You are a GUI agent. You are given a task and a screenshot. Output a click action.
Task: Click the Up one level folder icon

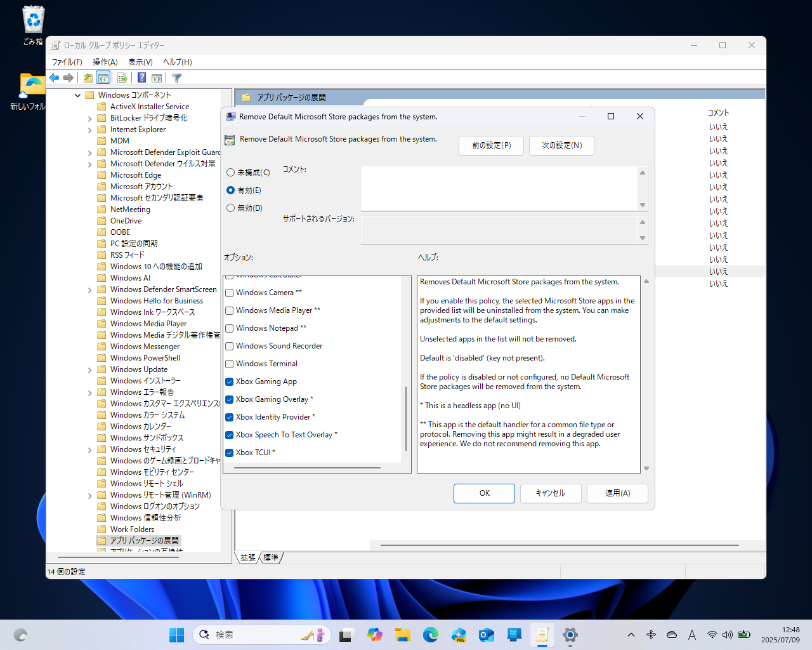(88, 78)
